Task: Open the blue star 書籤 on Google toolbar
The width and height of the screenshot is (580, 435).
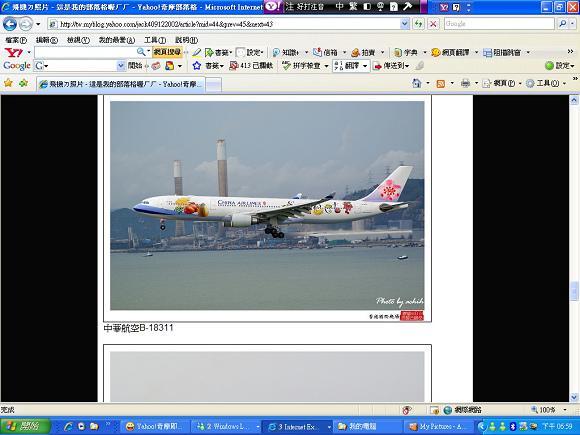Action: click(208, 66)
